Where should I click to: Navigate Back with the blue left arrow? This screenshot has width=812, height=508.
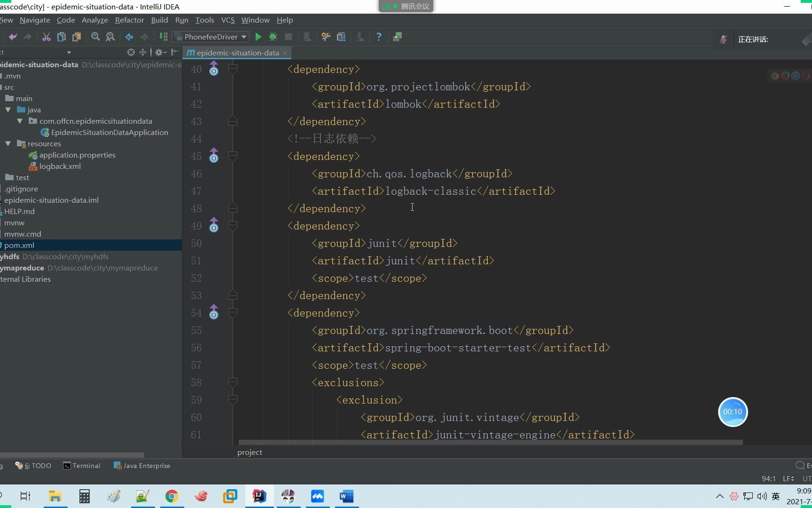[129, 37]
